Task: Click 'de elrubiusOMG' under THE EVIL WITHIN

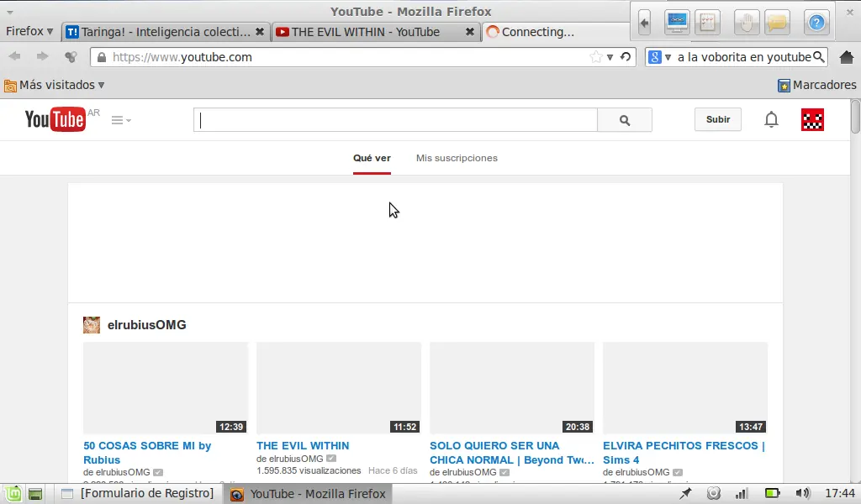Action: point(290,459)
